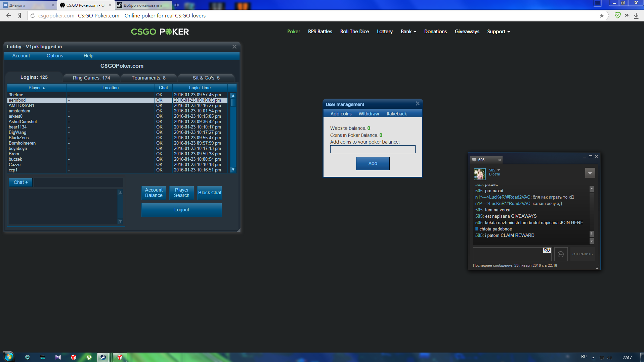Select the Add coins tab
The image size is (644, 362).
click(x=341, y=114)
